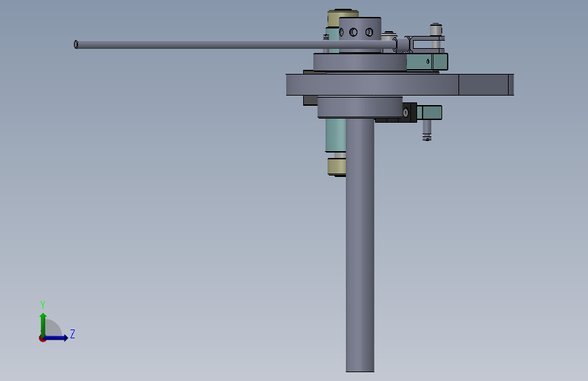Screen dimensions: 588x381
Task: Select the long horizontal rod
Action: click(235, 45)
